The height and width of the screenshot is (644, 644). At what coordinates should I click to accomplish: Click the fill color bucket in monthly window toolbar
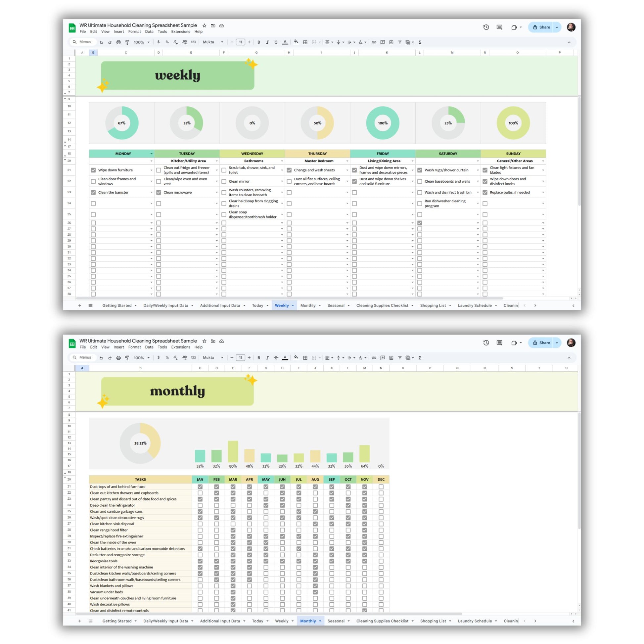[296, 358]
